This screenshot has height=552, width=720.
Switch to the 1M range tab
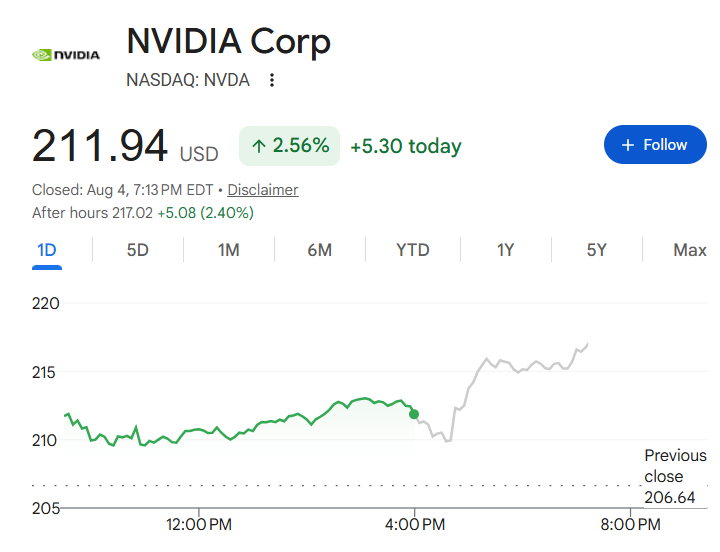pyautogui.click(x=229, y=250)
